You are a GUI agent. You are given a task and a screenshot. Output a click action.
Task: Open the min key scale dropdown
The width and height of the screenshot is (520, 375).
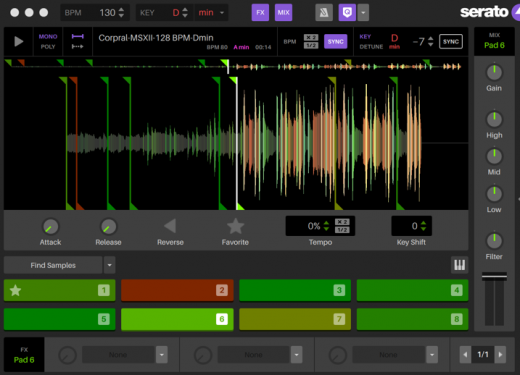(211, 13)
